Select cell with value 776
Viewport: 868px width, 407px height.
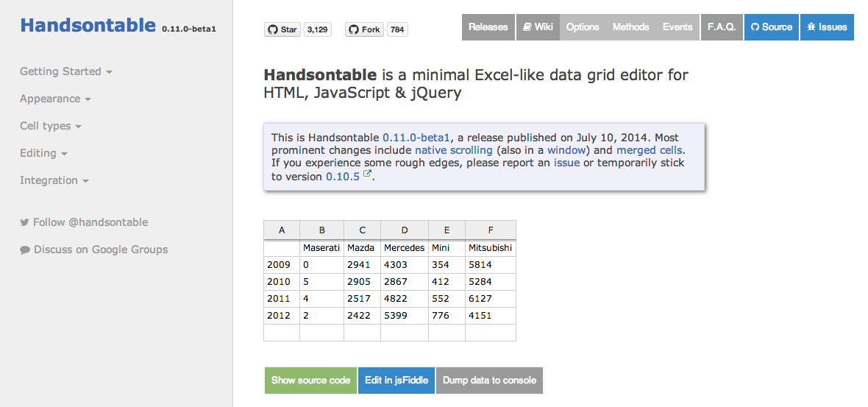tap(447, 316)
